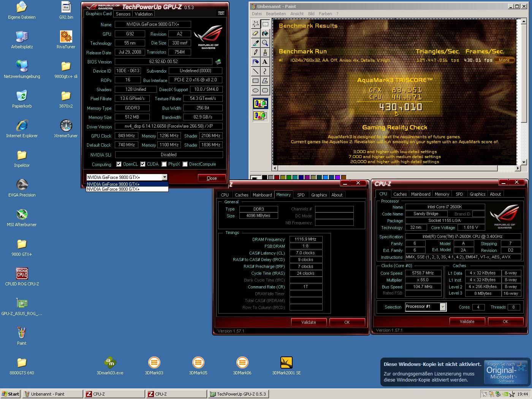
Task: Open the Bild menu in Paint
Action: (x=311, y=14)
